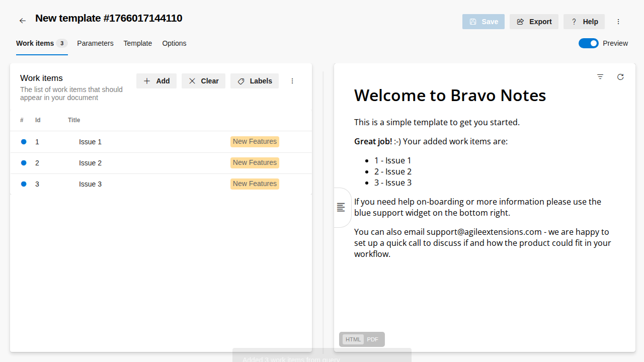Image resolution: width=644 pixels, height=362 pixels.
Task: Open Labels using the tag icon
Action: pyautogui.click(x=241, y=81)
